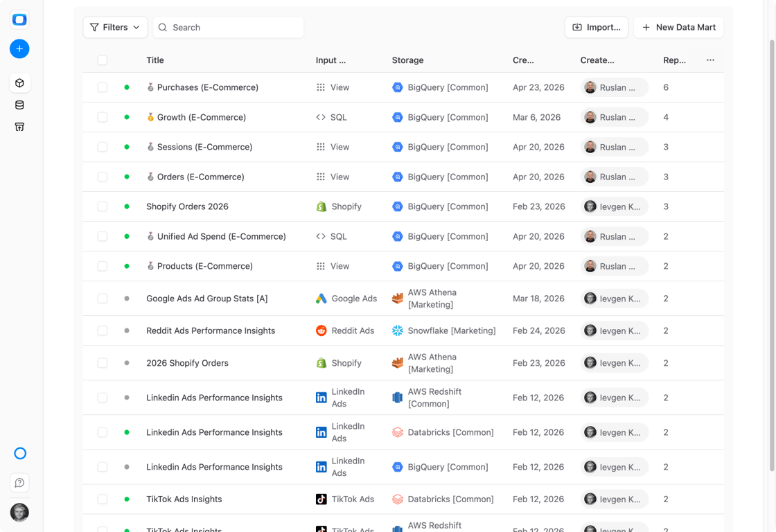Click the date Feb 24, 2026
The width and height of the screenshot is (776, 532).
click(538, 330)
